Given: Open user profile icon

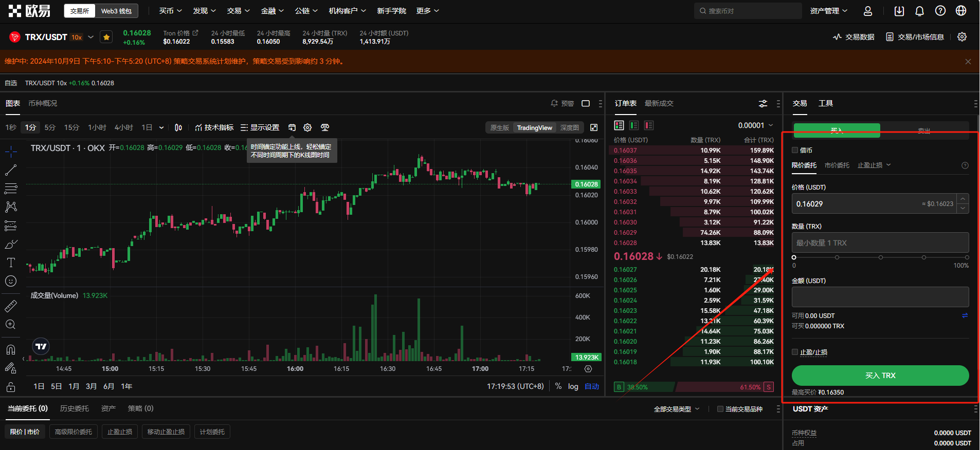Looking at the screenshot, I should (868, 11).
